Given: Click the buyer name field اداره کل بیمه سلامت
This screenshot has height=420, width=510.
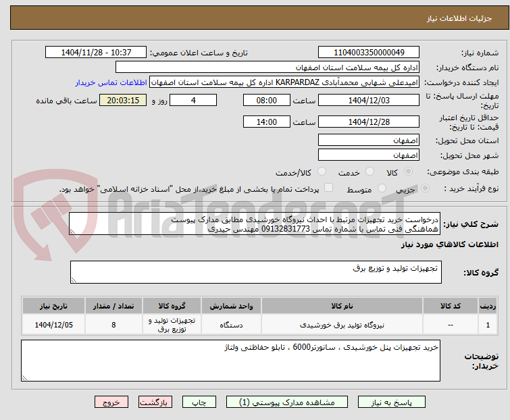Looking at the screenshot, I should 267,68.
